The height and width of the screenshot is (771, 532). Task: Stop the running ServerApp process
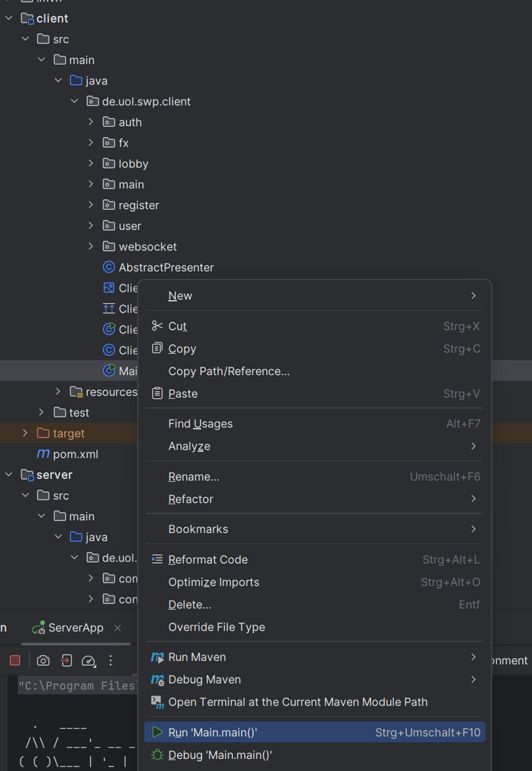coord(15,660)
